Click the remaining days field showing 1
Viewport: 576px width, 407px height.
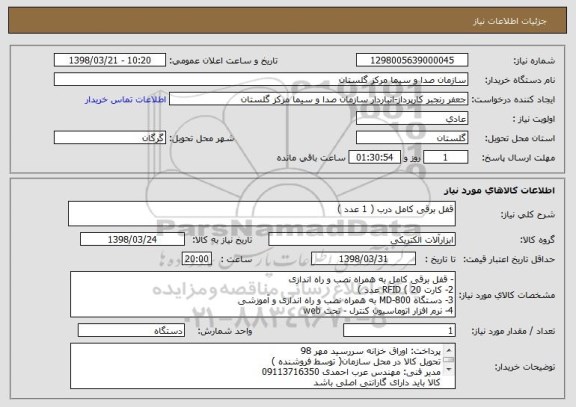click(x=445, y=157)
